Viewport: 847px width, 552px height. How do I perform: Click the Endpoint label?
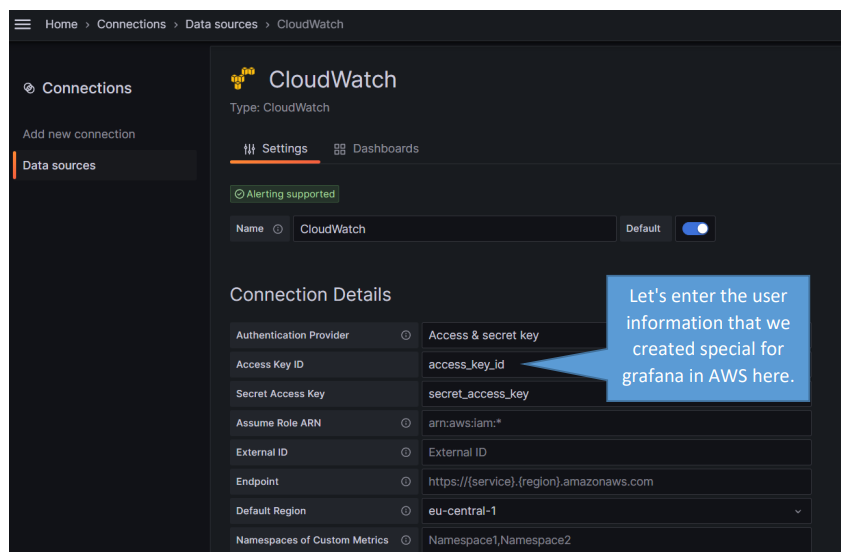point(257,481)
